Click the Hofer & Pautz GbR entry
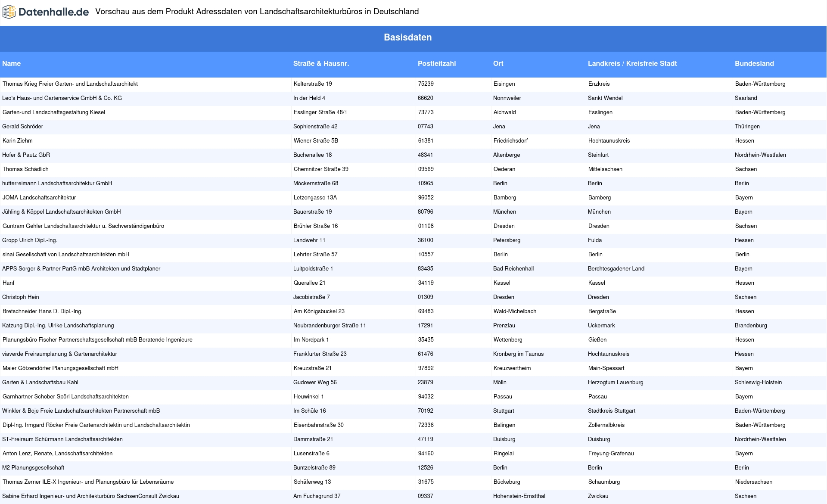The image size is (827, 504). coord(26,155)
